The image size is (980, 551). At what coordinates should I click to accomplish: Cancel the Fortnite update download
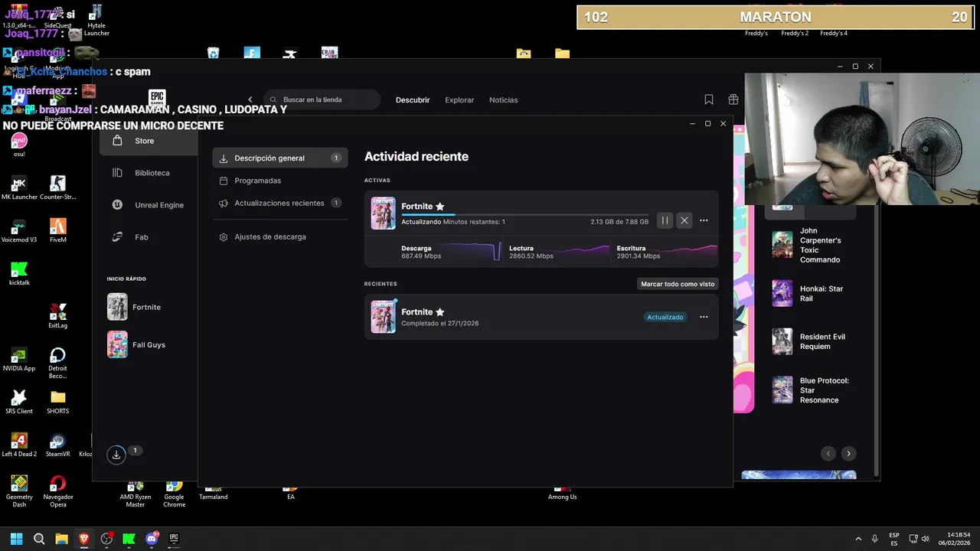tap(684, 220)
